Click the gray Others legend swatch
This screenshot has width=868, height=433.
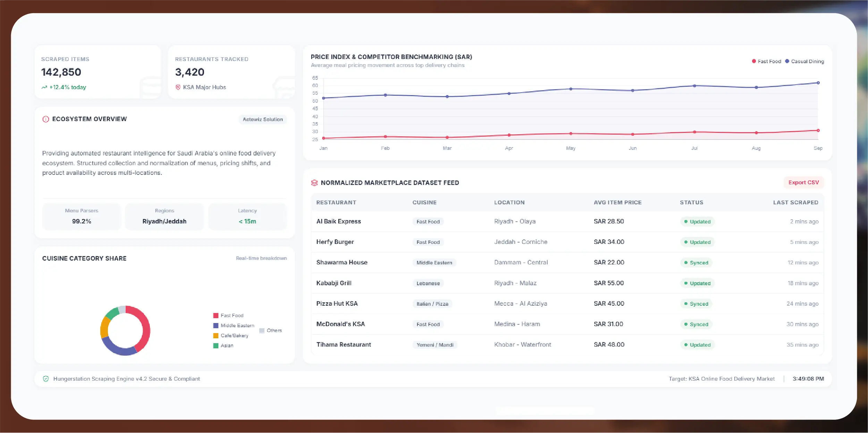tap(262, 331)
